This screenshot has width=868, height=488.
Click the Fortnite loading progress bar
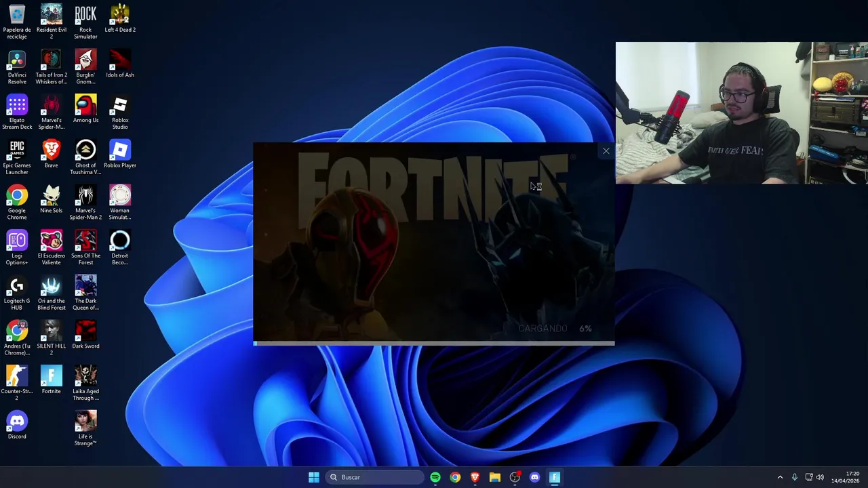(434, 343)
